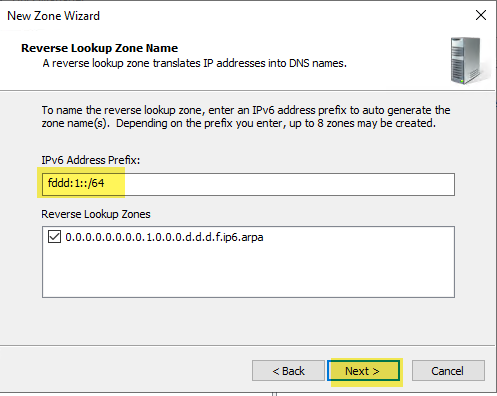Uncheck the 0.0.0.0.0.0.0.0.1.0.0.0.d.d.d.f.ip6.arpa zone checkbox

[x=54, y=237]
